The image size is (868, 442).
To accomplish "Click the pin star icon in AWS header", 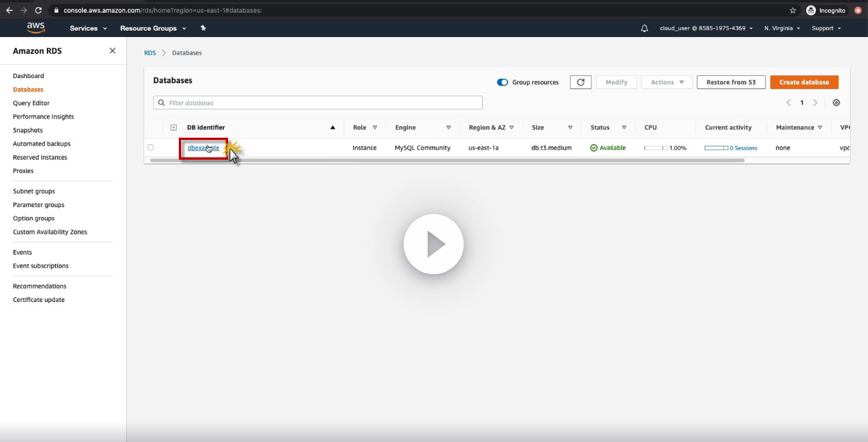I will click(203, 28).
